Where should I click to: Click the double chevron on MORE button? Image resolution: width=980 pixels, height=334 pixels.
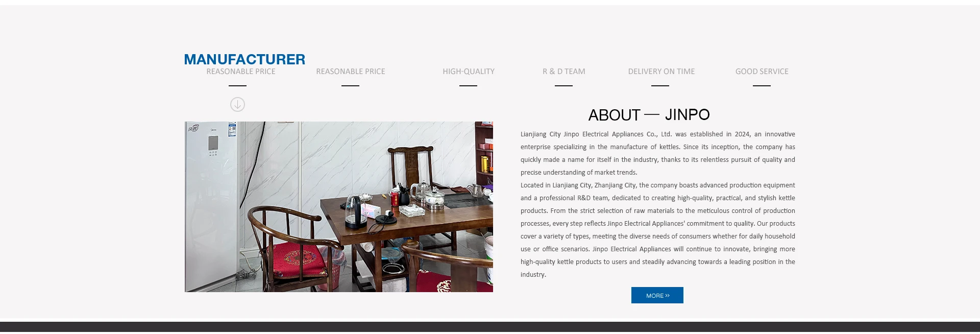(667, 296)
